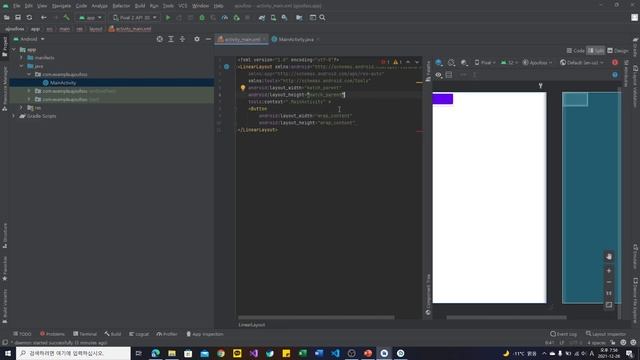Open the Problems tool window
The height and width of the screenshot is (360, 640).
pyautogui.click(x=52, y=334)
